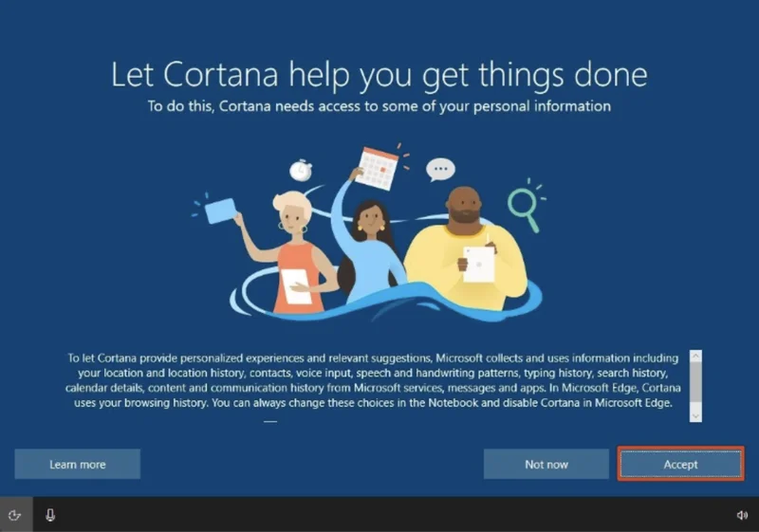Click the paper held by blonde woman

[297, 286]
